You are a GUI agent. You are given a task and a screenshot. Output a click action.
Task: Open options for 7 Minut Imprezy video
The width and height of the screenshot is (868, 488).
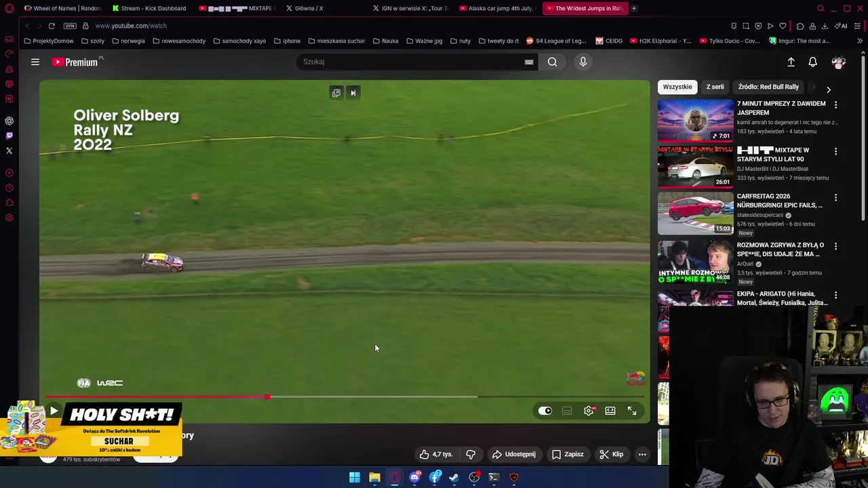(835, 105)
